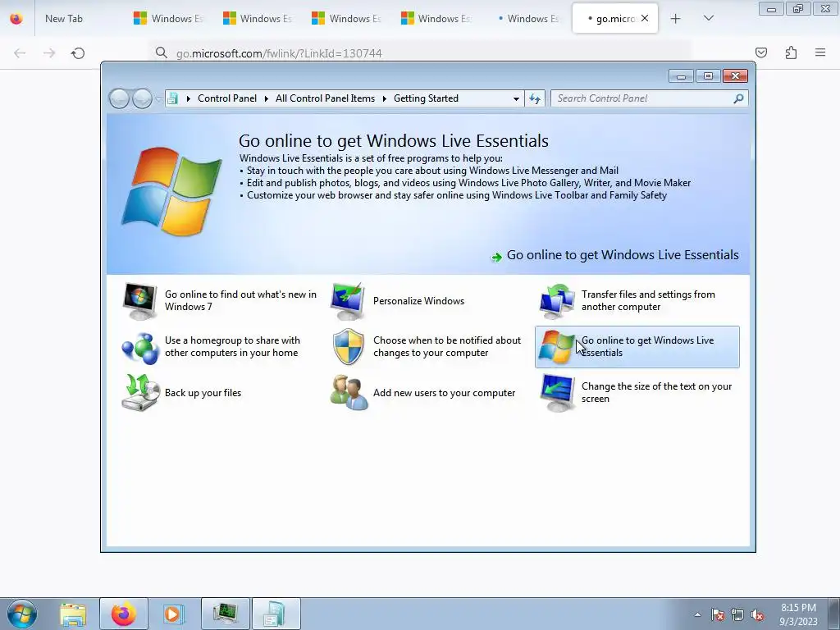This screenshot has width=840, height=630.
Task: Switch to the second Windows Essentials tab
Action: coord(258,18)
